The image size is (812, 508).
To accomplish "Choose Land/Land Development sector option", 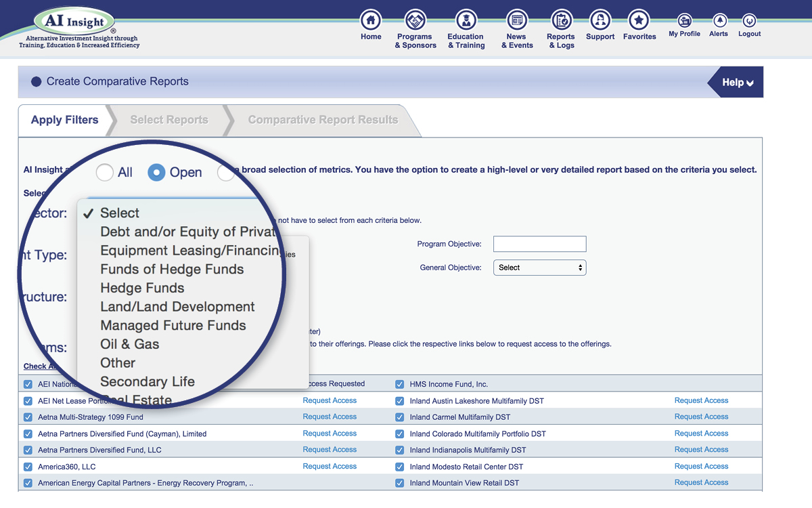I will pyautogui.click(x=177, y=307).
